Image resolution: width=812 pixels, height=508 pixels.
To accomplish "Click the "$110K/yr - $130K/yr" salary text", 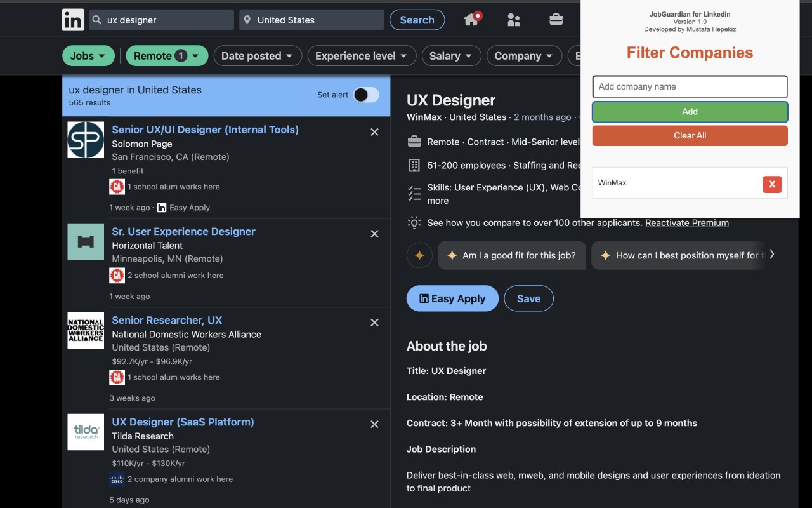I will tap(148, 464).
